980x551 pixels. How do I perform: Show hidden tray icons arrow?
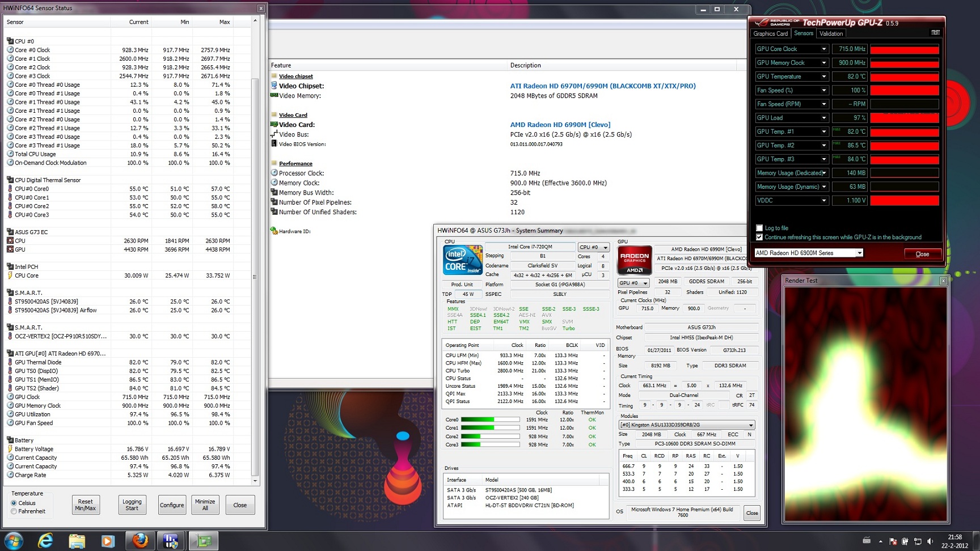[x=880, y=541]
